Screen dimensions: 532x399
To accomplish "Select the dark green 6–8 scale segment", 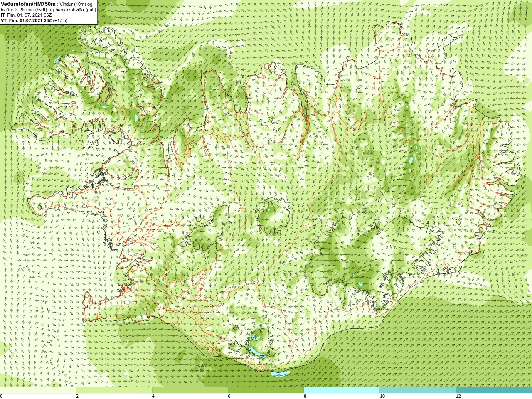I will click(266, 390).
